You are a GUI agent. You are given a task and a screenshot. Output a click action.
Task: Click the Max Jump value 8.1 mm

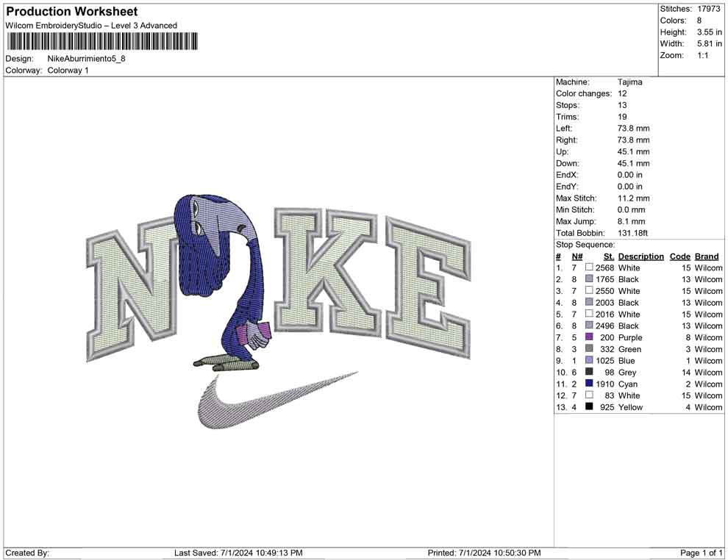tap(632, 221)
